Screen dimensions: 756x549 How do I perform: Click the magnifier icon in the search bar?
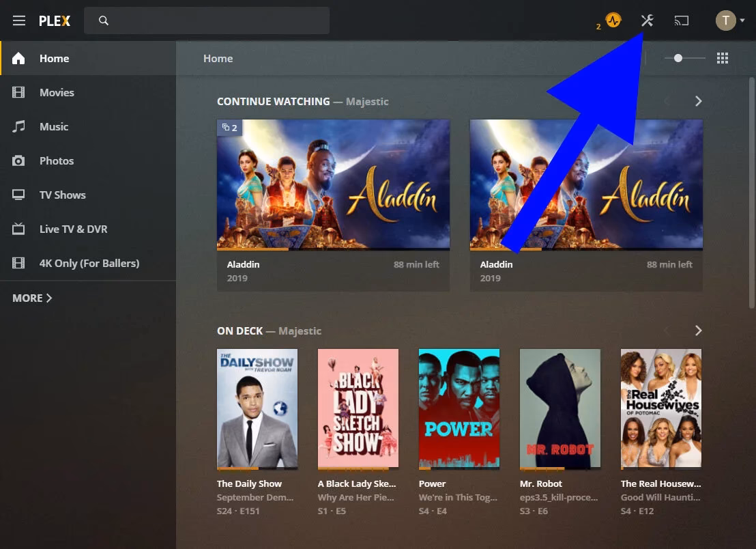(103, 20)
